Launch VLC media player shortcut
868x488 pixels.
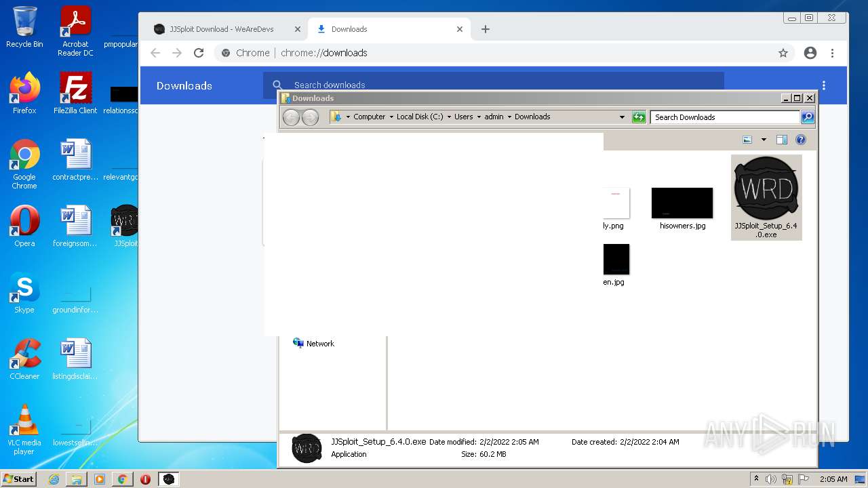pyautogui.click(x=24, y=430)
